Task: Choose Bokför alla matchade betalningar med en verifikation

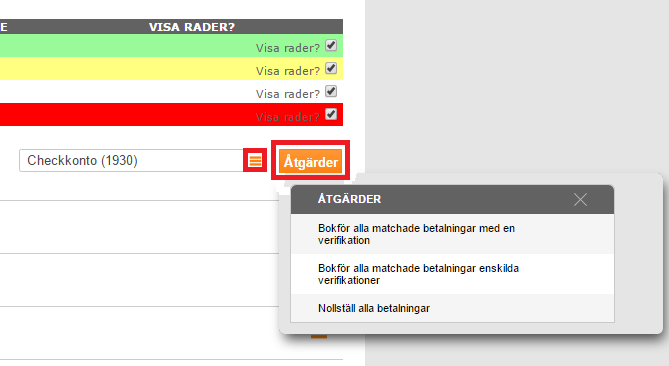Action: click(452, 234)
